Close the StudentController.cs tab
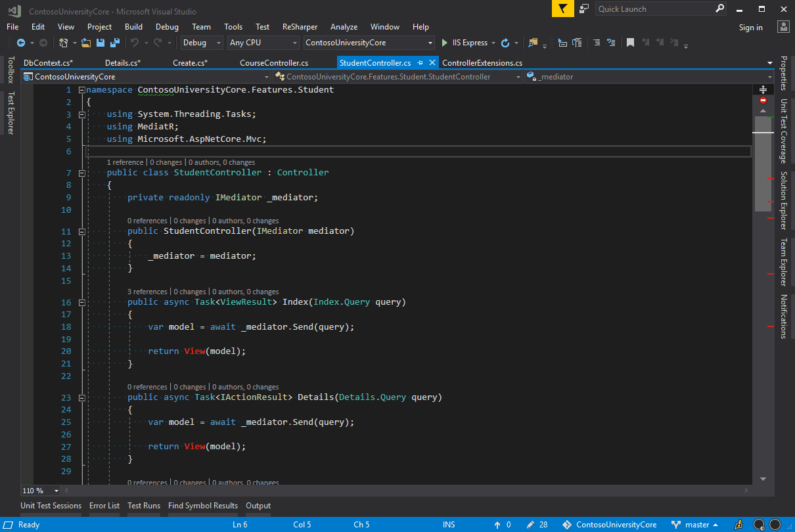This screenshot has height=532, width=795. point(432,63)
